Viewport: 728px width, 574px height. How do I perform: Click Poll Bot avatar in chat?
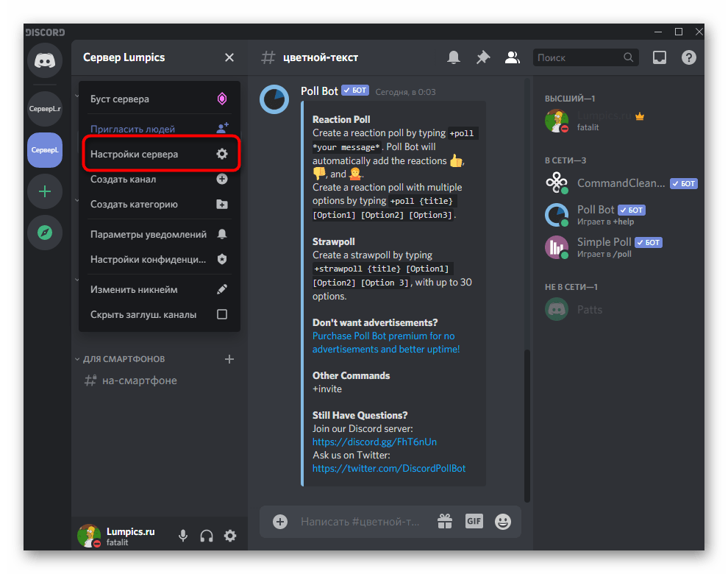[274, 99]
